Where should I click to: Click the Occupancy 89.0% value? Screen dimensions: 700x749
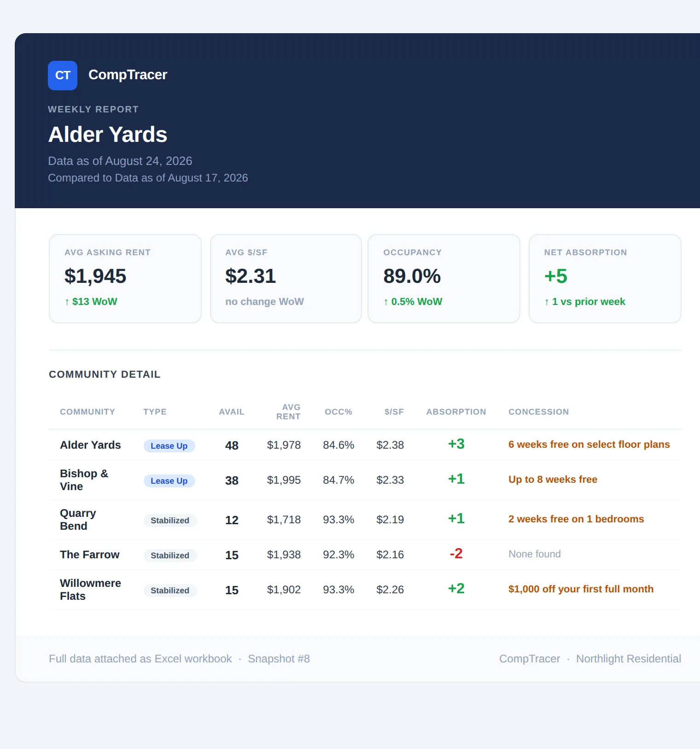pos(412,276)
